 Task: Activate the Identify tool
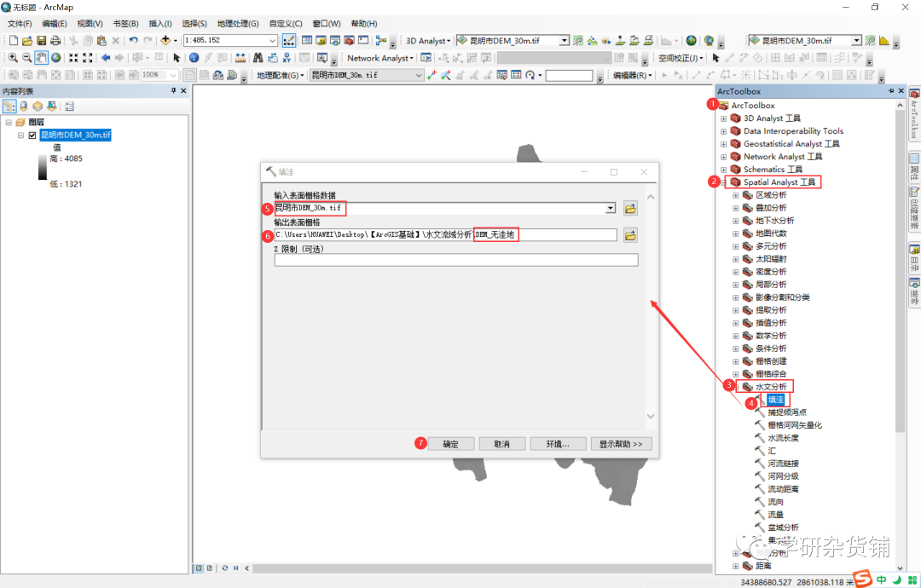(x=194, y=57)
